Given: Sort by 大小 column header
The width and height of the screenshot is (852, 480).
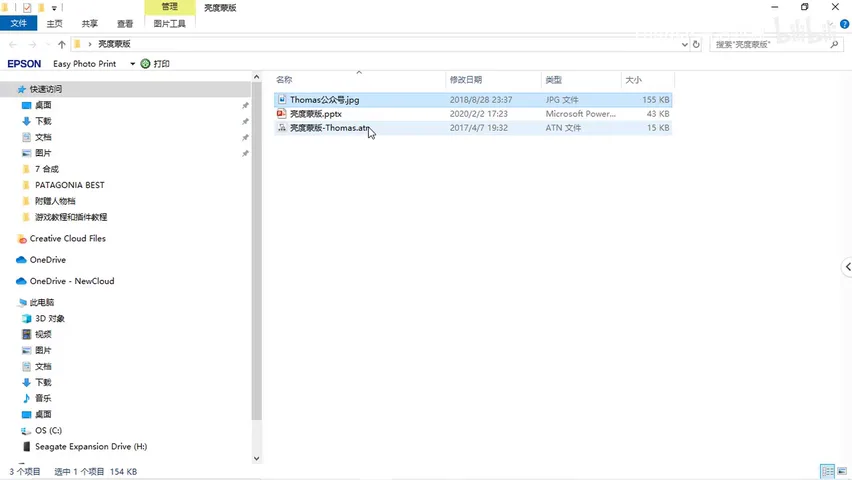Looking at the screenshot, I should pyautogui.click(x=633, y=80).
